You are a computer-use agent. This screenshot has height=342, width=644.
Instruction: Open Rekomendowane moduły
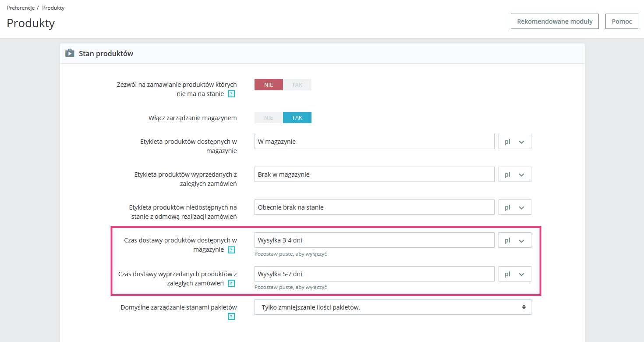tap(555, 21)
